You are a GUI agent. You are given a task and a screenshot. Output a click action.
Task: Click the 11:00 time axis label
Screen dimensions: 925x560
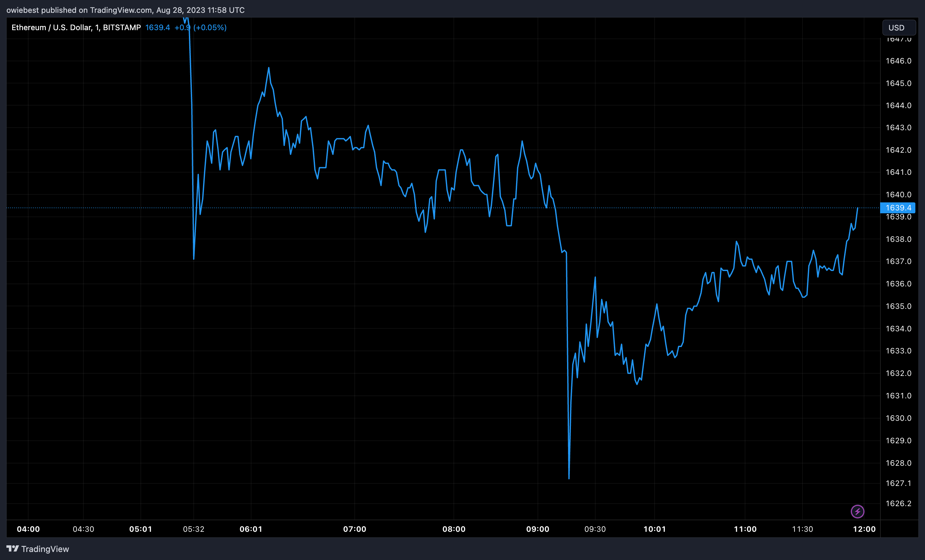[x=745, y=529]
